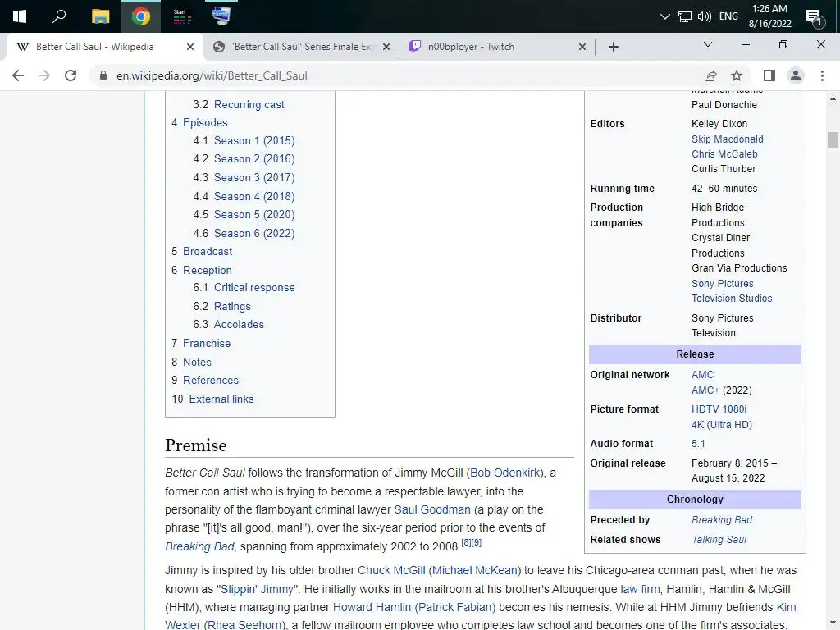Jump to Accolades section

coord(239,325)
